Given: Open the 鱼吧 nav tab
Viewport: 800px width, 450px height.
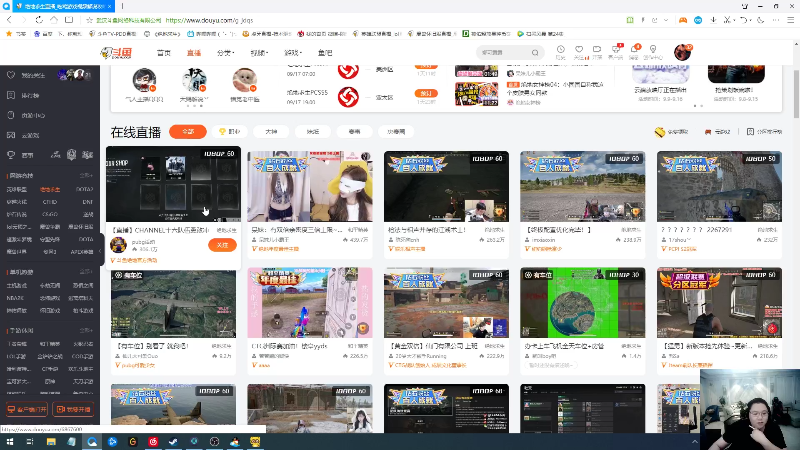Looking at the screenshot, I should point(325,53).
